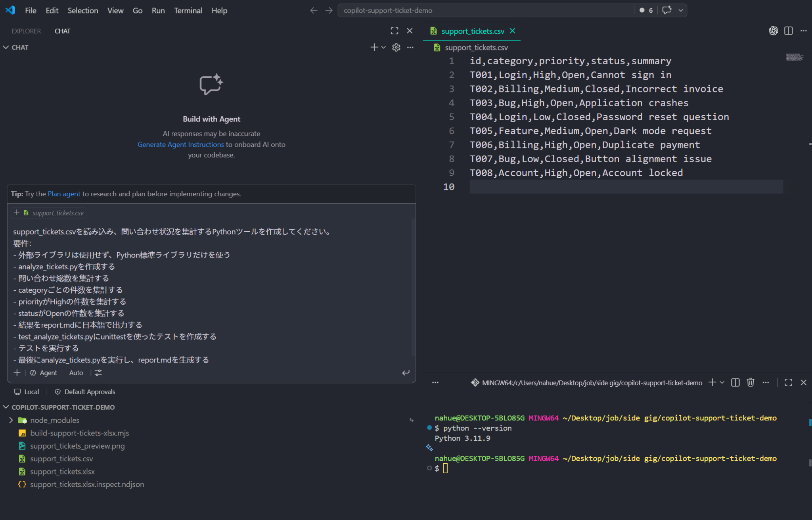The image size is (812, 520).
Task: Open the Agent mode picker
Action: pos(44,373)
